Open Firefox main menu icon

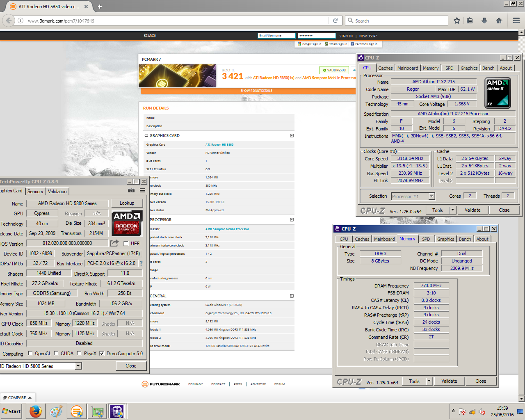tap(516, 21)
